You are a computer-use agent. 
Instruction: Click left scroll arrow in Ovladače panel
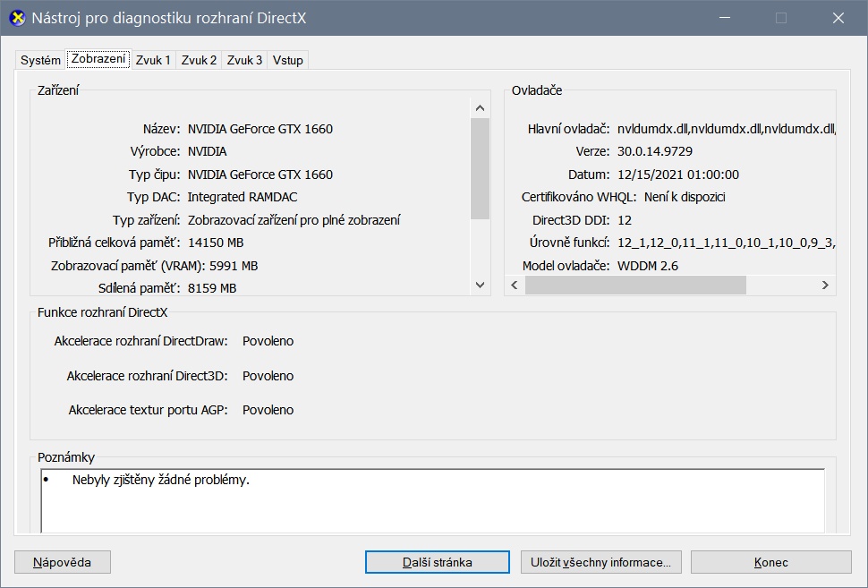click(515, 285)
